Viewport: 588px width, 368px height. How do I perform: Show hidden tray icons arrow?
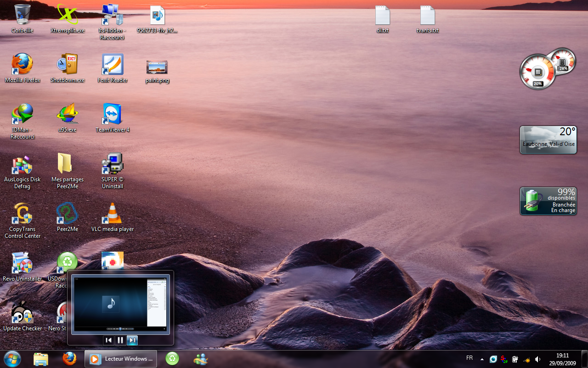pyautogui.click(x=482, y=359)
